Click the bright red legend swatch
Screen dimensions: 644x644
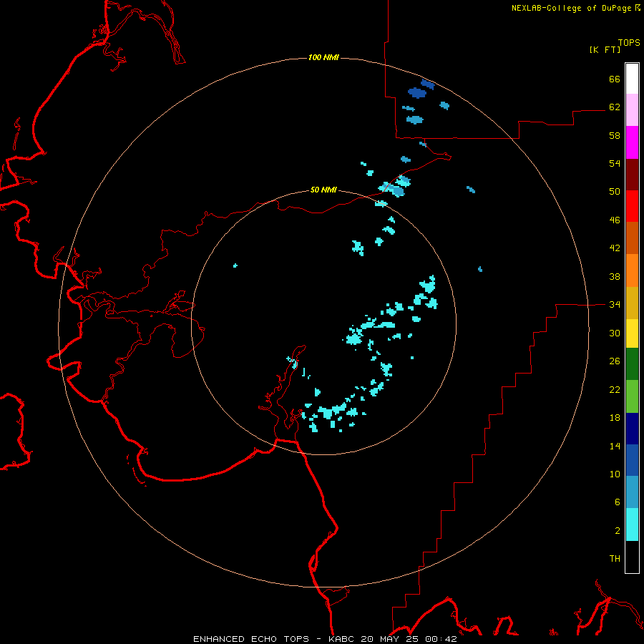pos(632,206)
